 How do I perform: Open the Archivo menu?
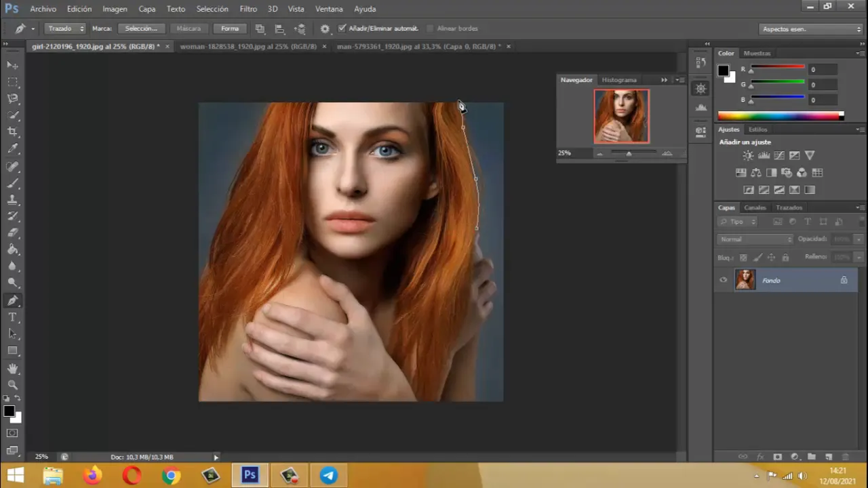coord(43,9)
